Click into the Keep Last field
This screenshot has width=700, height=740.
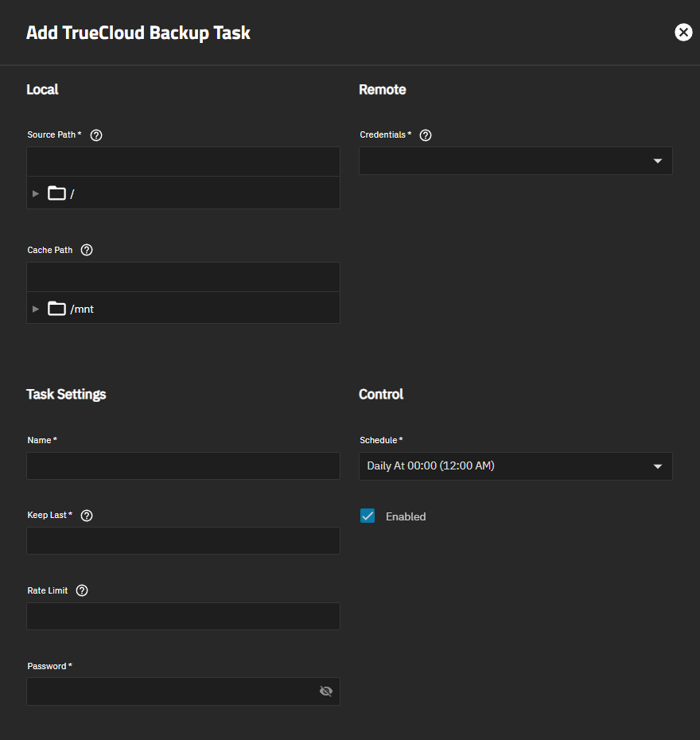pyautogui.click(x=183, y=541)
